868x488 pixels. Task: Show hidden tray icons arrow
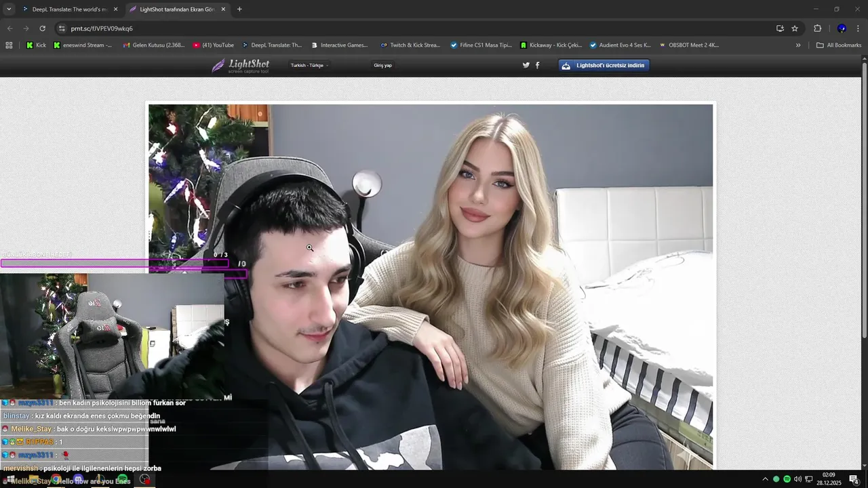765,479
